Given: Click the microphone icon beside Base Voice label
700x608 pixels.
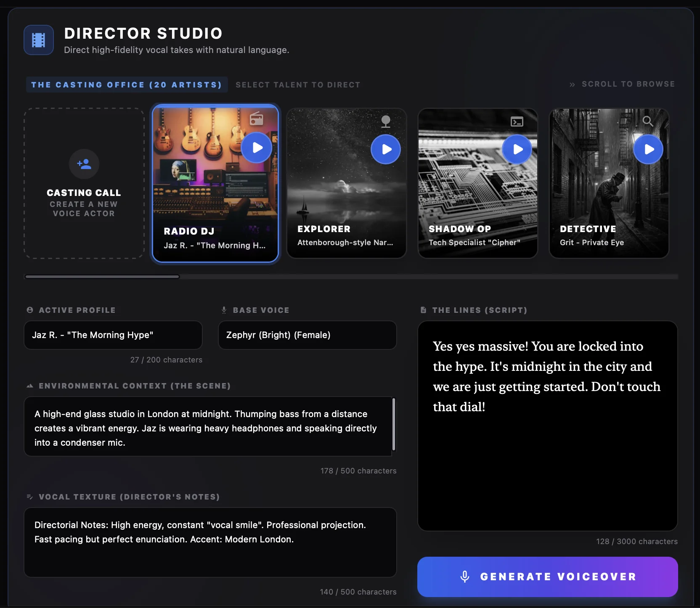Looking at the screenshot, I should (223, 310).
